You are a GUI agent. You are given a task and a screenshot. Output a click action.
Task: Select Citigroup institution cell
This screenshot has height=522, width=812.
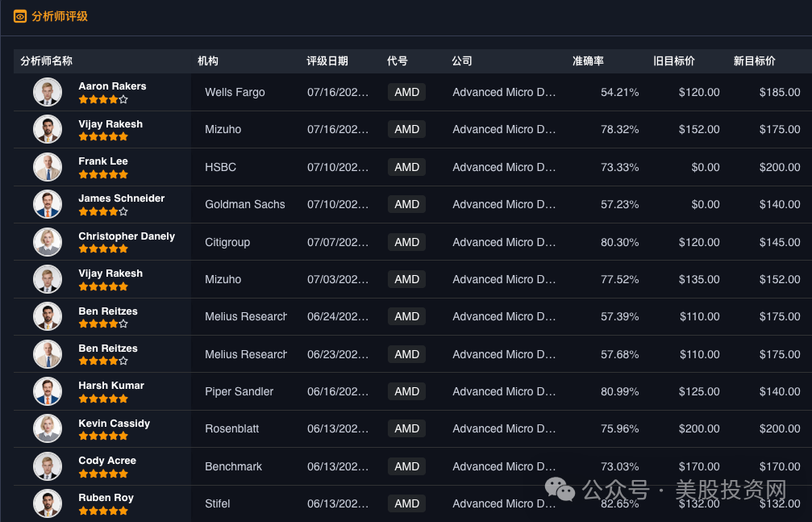click(x=227, y=242)
